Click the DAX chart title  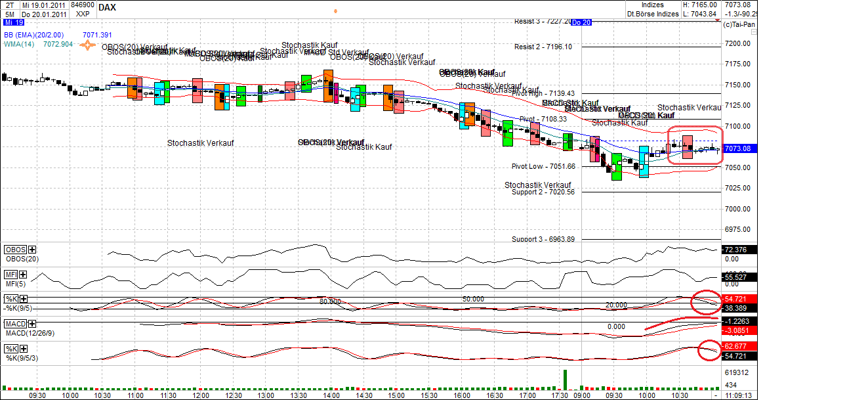[107, 6]
